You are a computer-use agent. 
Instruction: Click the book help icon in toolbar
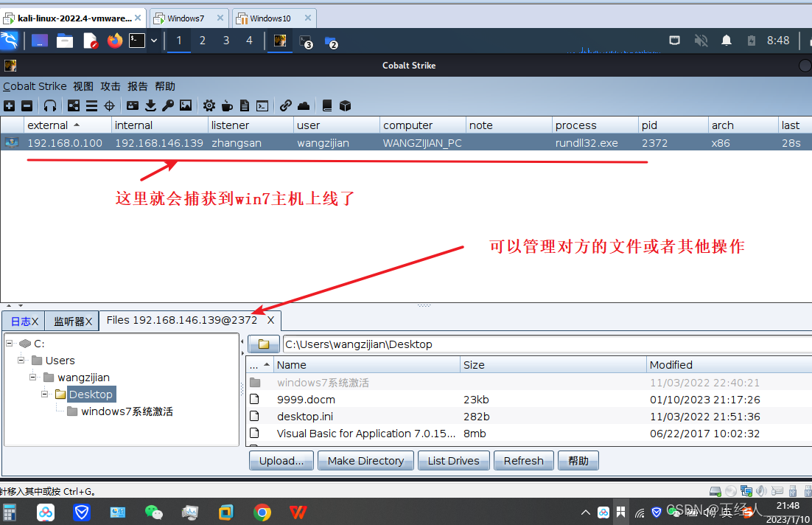(x=326, y=105)
